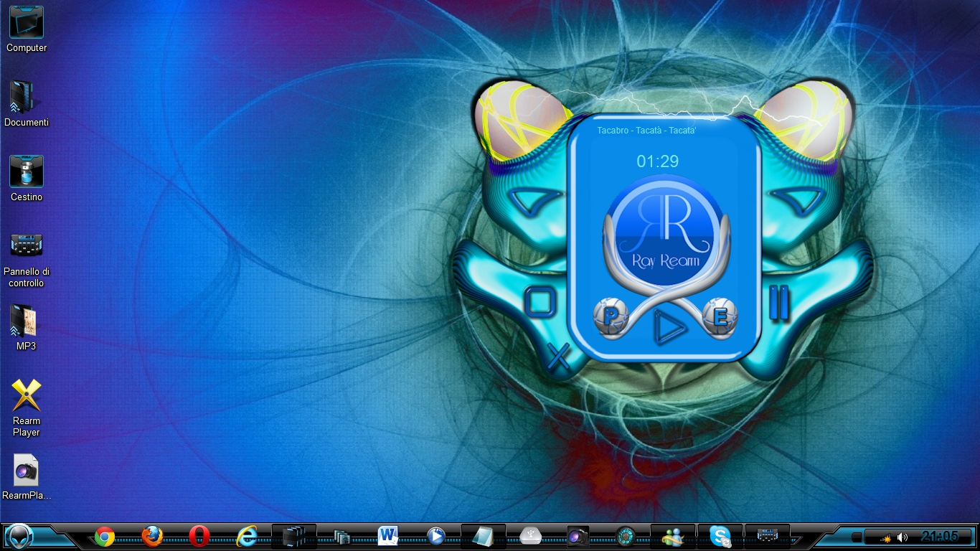
Task: Open the alien head Start button
Action: click(19, 536)
